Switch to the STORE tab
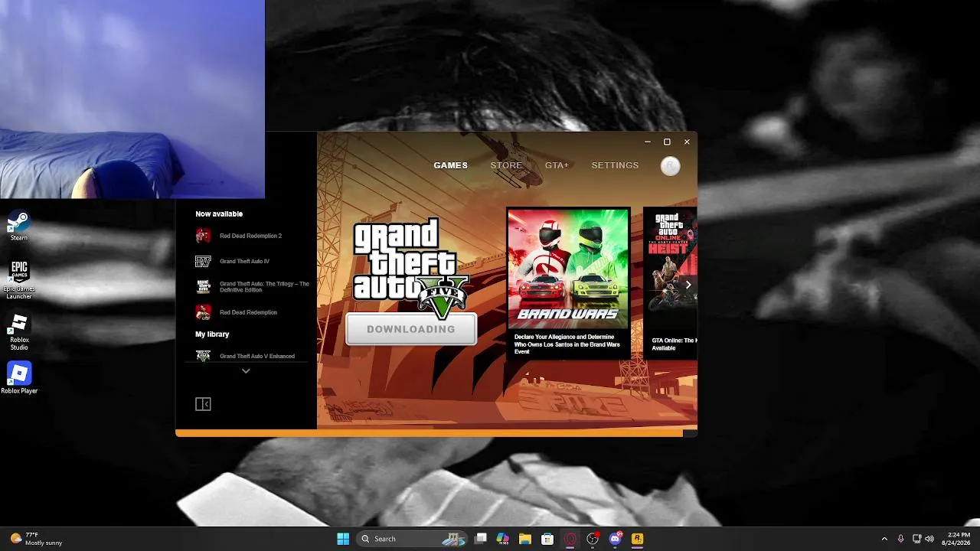The image size is (980, 551). click(506, 165)
